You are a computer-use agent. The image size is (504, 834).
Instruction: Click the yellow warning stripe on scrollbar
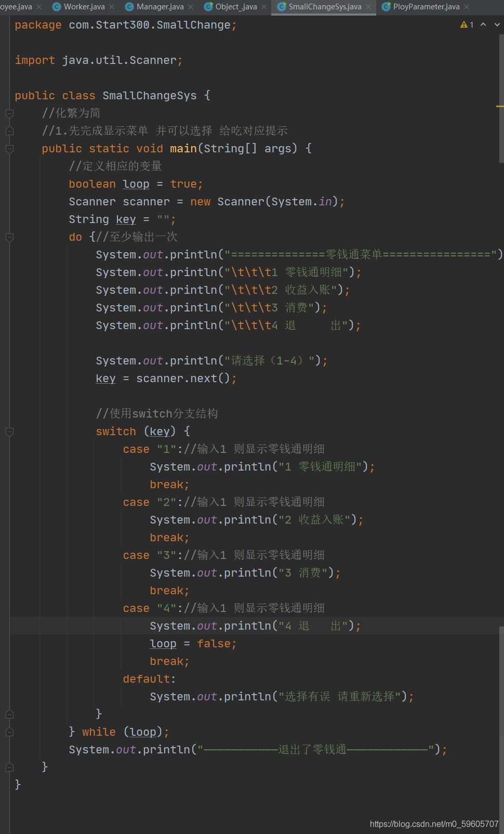pos(500,106)
